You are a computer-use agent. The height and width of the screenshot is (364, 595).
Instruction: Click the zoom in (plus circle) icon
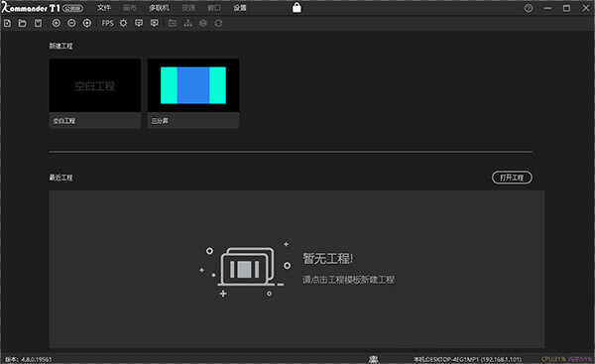tap(57, 23)
